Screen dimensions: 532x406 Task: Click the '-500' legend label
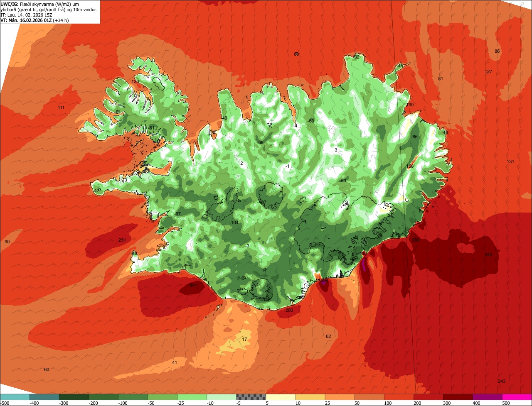(5, 403)
